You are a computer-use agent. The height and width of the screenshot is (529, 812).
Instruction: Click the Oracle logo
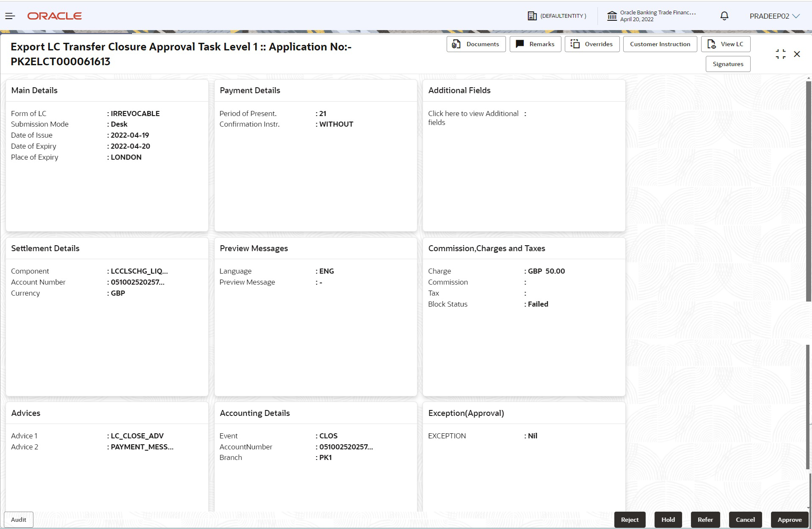click(54, 16)
